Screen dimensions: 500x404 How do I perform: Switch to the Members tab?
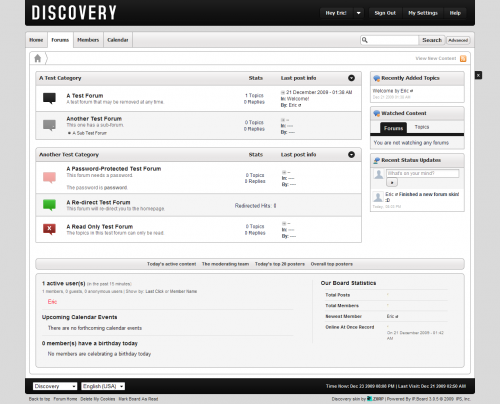pos(88,40)
